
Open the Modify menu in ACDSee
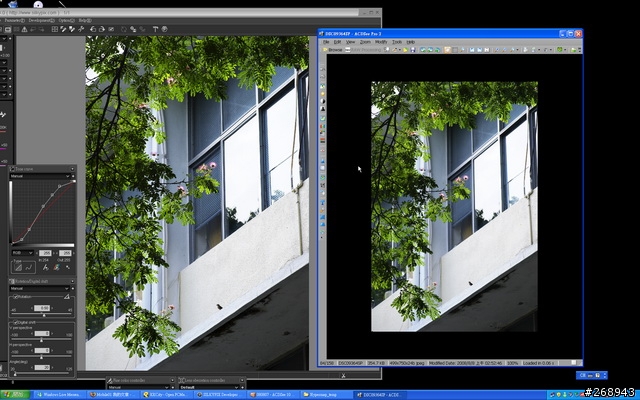click(x=381, y=42)
